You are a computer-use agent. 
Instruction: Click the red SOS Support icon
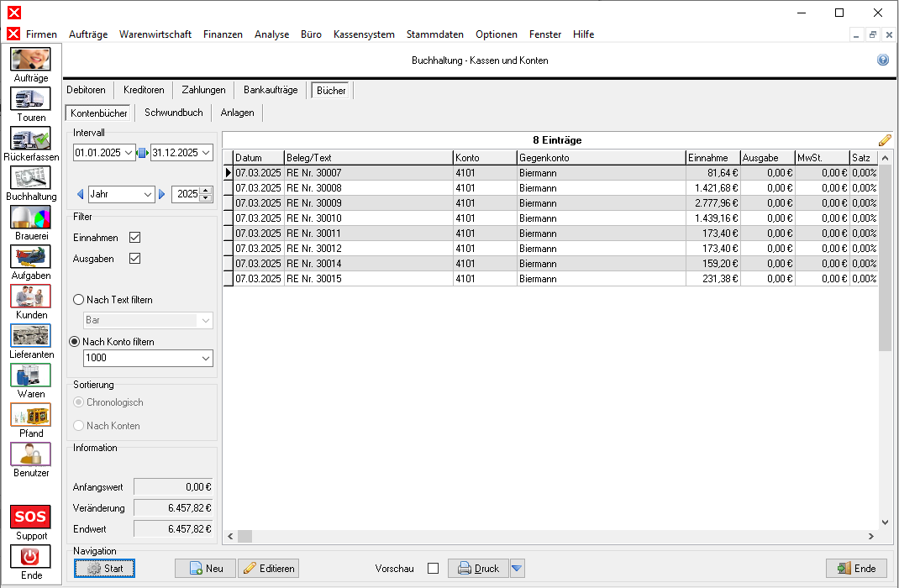tap(30, 516)
